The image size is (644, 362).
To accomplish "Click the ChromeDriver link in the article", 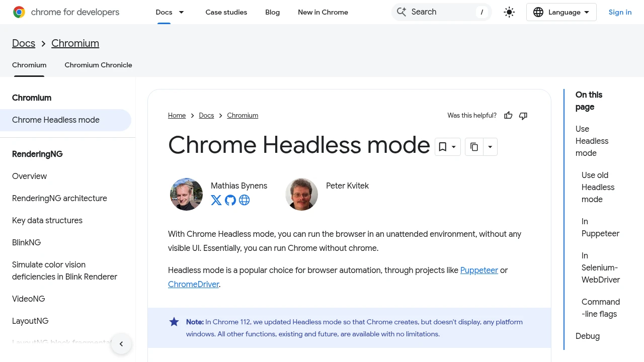I will (x=194, y=285).
